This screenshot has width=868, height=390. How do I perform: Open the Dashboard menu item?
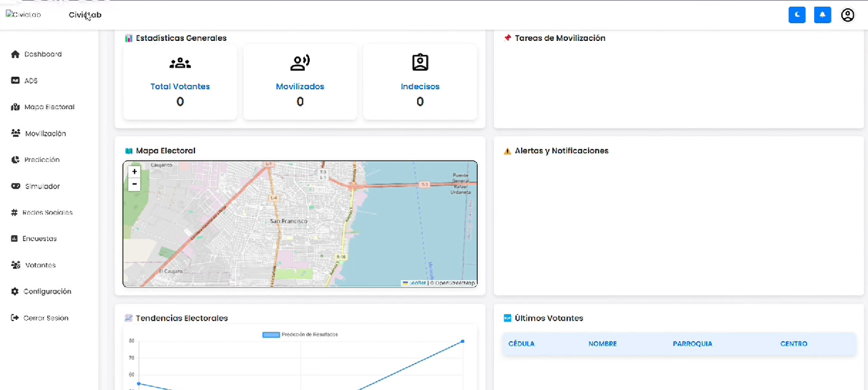coord(43,55)
